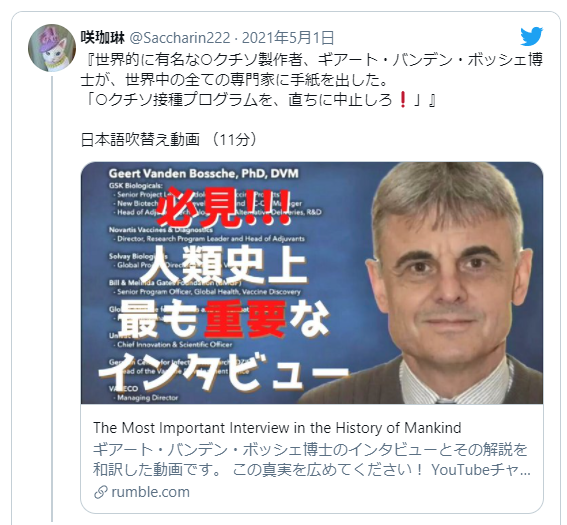
Task: Click the red 必見!!! overlay text
Action: [x=223, y=207]
